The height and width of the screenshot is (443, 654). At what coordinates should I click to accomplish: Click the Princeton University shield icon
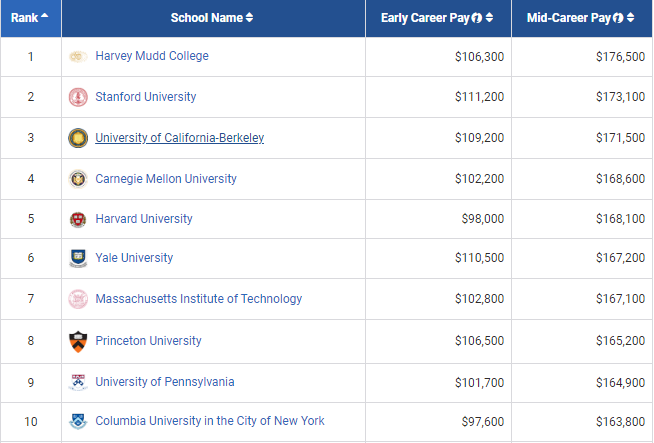(78, 341)
